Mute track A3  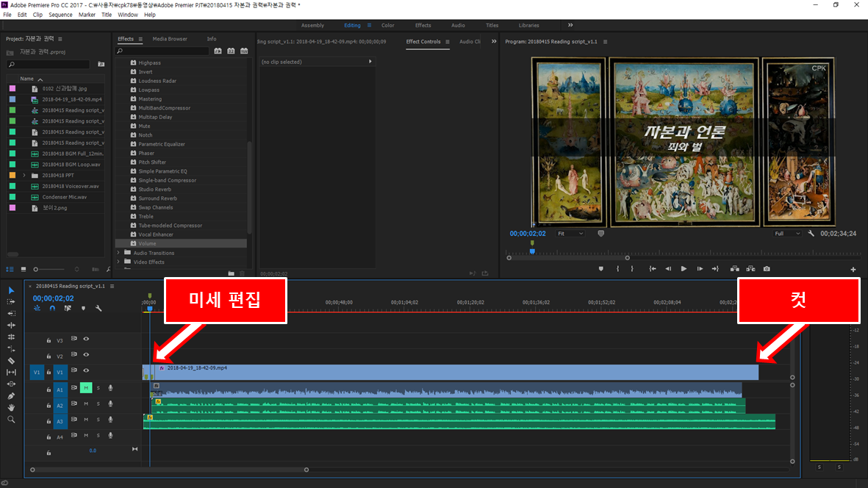[x=86, y=420]
